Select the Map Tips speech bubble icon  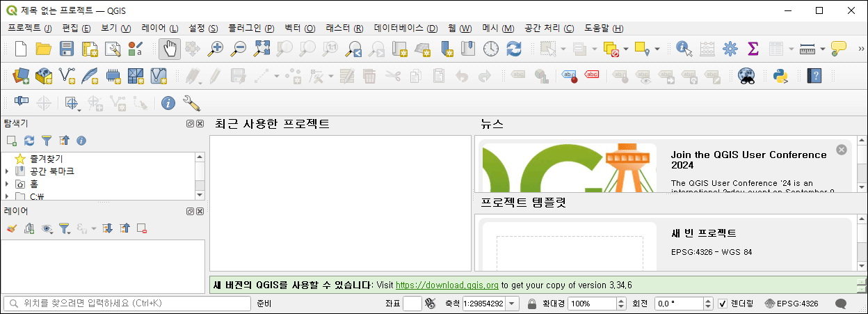[x=839, y=49]
